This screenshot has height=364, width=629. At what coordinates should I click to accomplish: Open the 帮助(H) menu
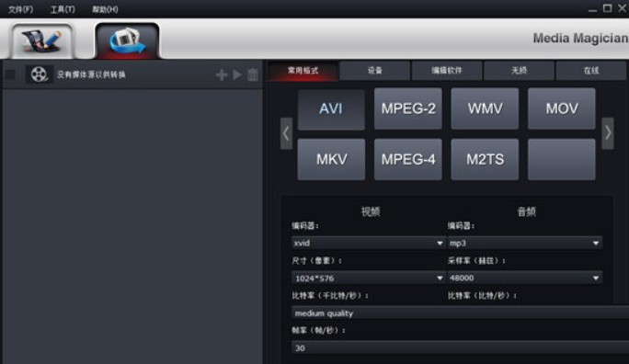click(x=105, y=9)
